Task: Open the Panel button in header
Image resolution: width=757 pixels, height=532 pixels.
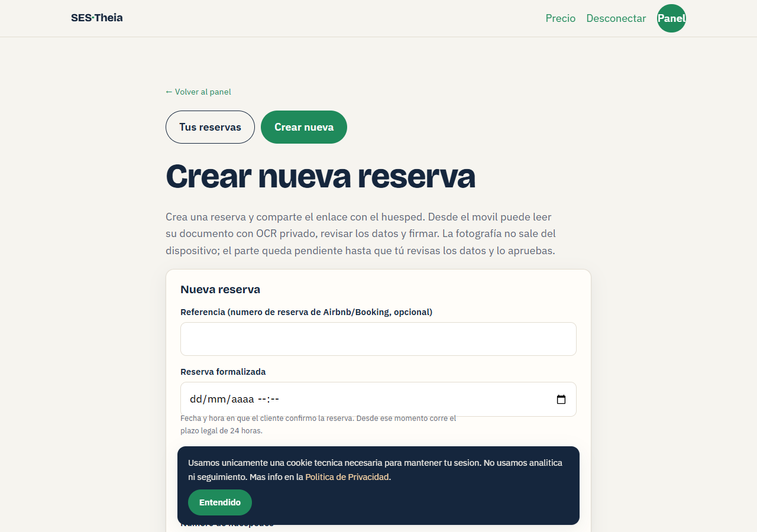Action: [671, 18]
